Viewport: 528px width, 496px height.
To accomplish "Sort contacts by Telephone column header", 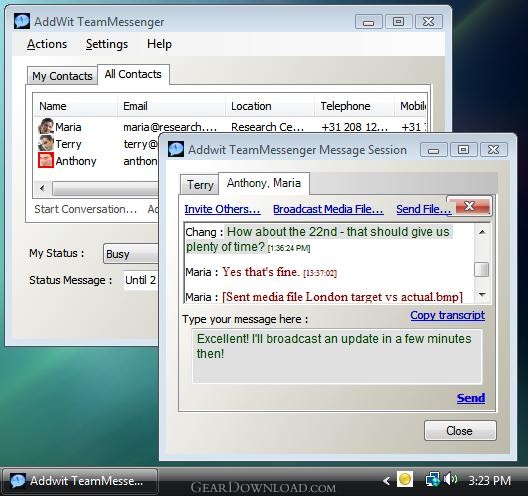I will pyautogui.click(x=355, y=106).
